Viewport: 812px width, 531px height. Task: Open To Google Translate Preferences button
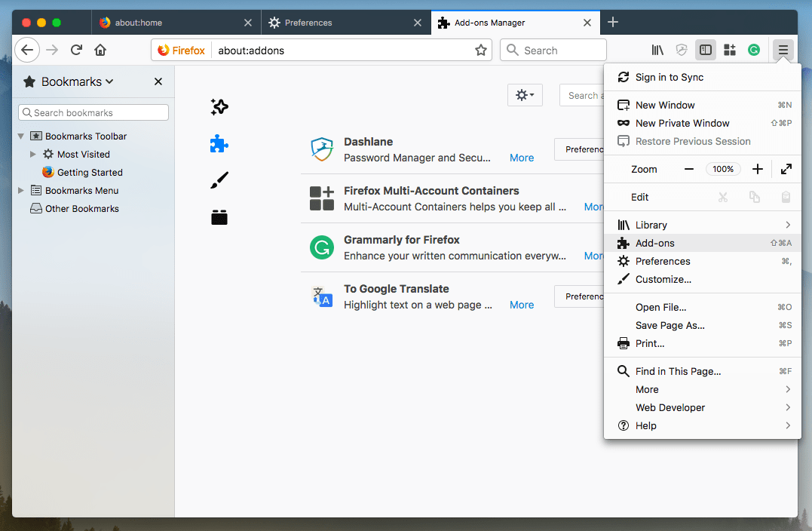point(579,296)
